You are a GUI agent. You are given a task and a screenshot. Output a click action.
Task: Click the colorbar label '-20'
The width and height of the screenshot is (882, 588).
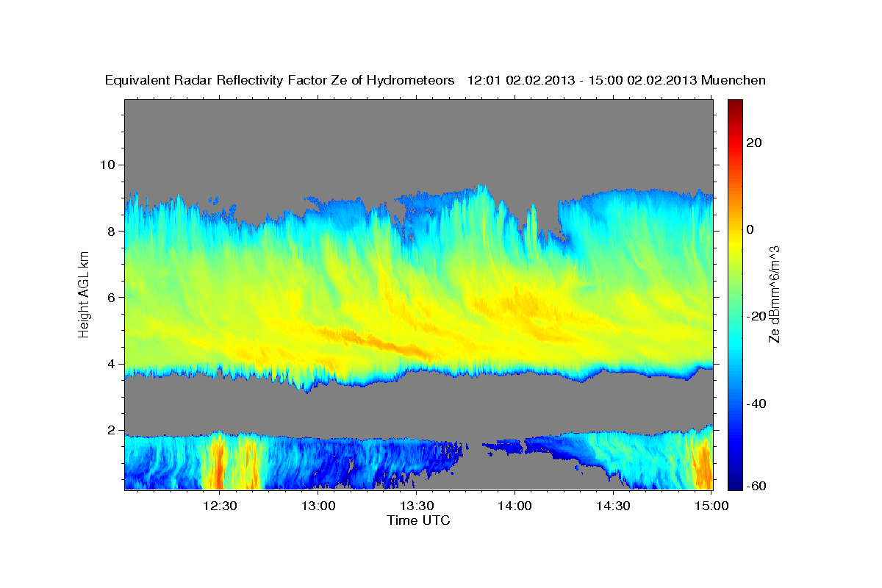[756, 316]
